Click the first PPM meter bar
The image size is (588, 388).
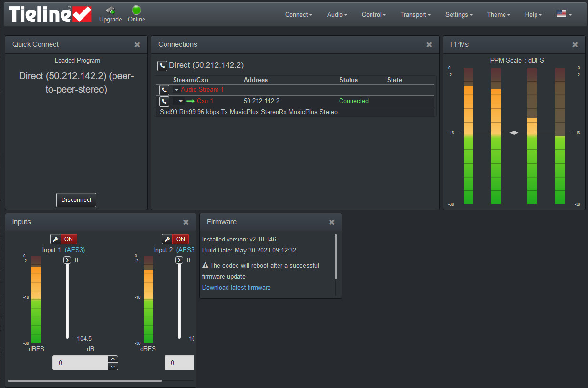468,136
